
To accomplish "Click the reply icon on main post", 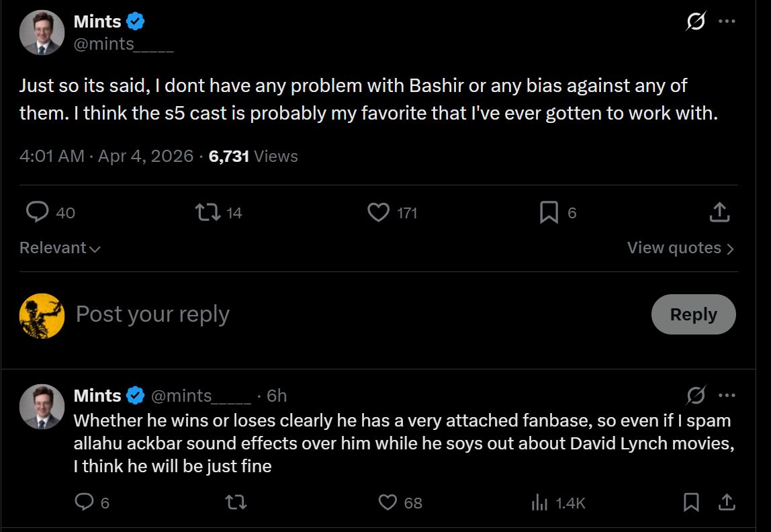I will point(37,213).
